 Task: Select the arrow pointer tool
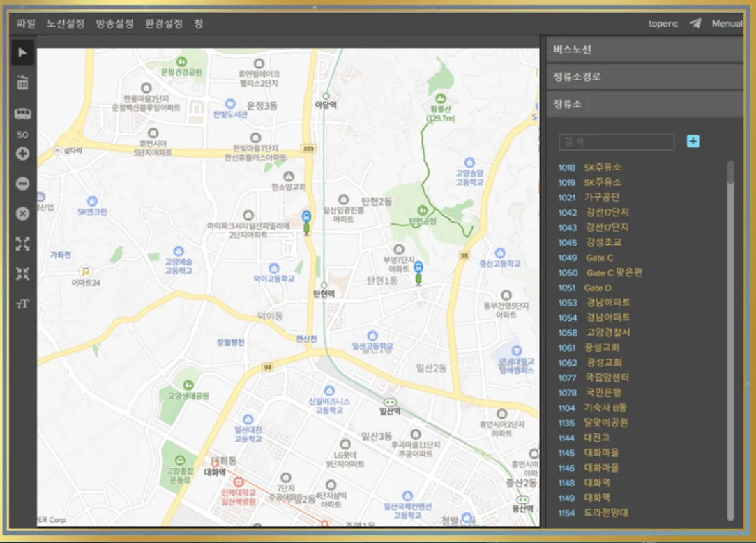22,52
